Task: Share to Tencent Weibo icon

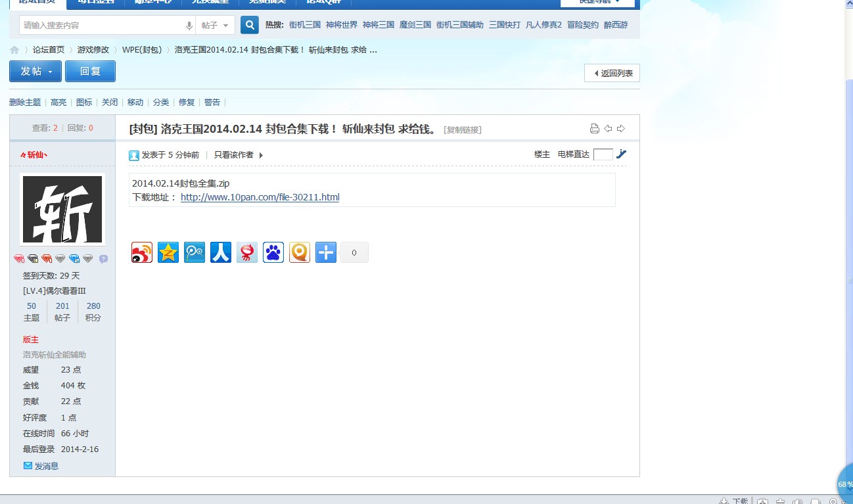Action: click(x=195, y=252)
